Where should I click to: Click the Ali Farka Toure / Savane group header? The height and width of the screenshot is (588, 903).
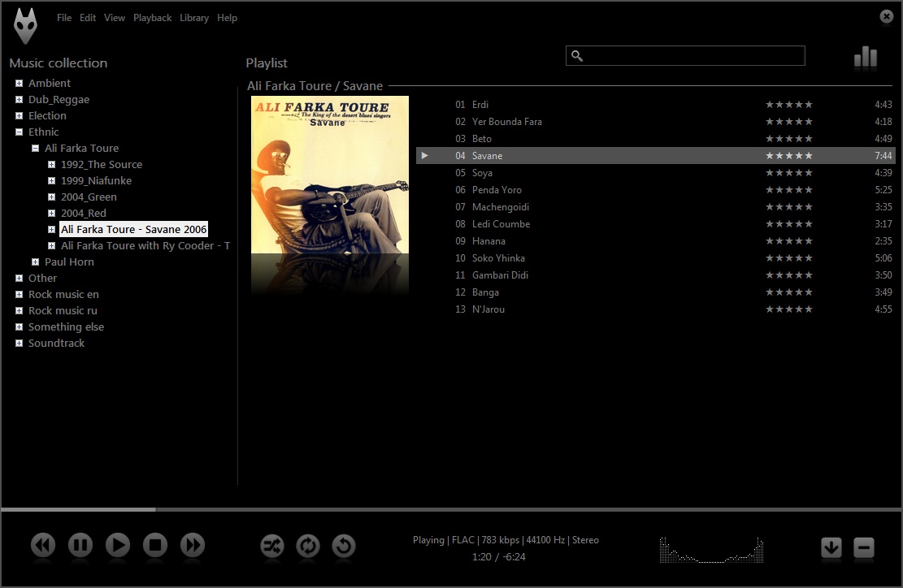point(315,86)
